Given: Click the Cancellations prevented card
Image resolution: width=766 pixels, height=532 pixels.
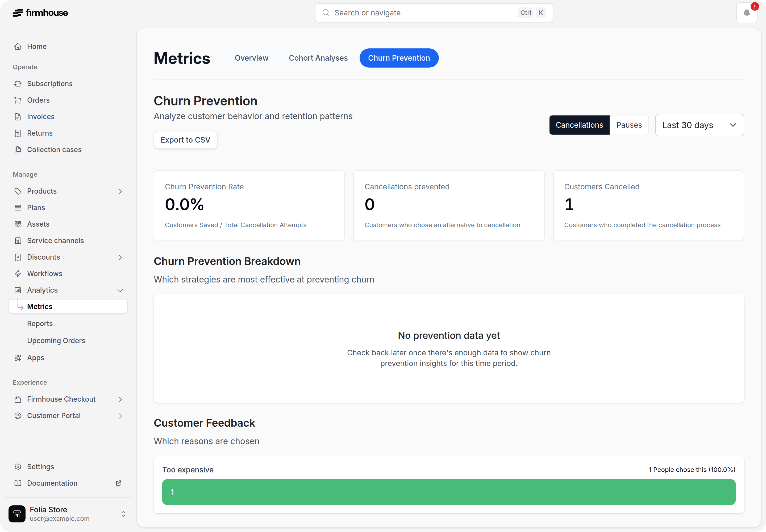Looking at the screenshot, I should tap(449, 206).
